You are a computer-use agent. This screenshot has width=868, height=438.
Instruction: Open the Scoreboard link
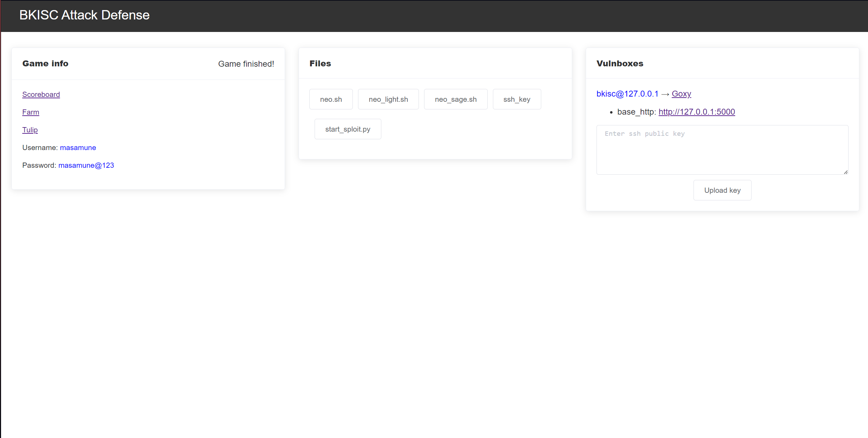(41, 94)
